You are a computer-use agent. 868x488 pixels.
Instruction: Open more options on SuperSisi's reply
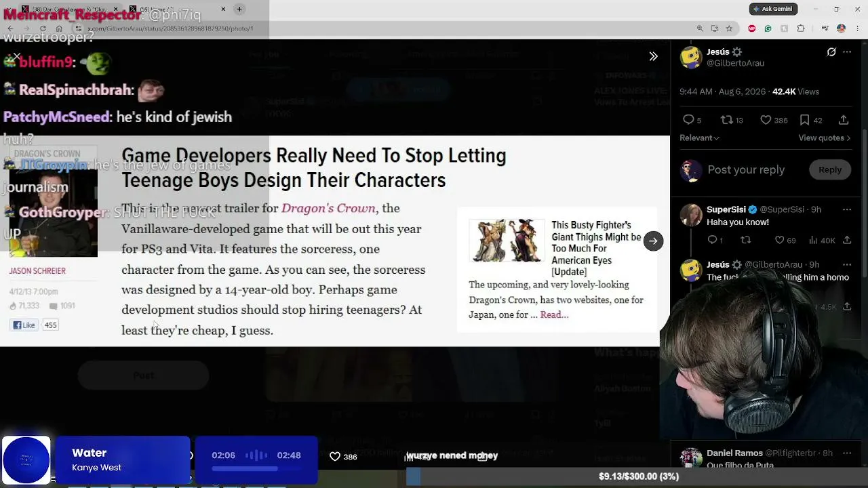coord(847,209)
